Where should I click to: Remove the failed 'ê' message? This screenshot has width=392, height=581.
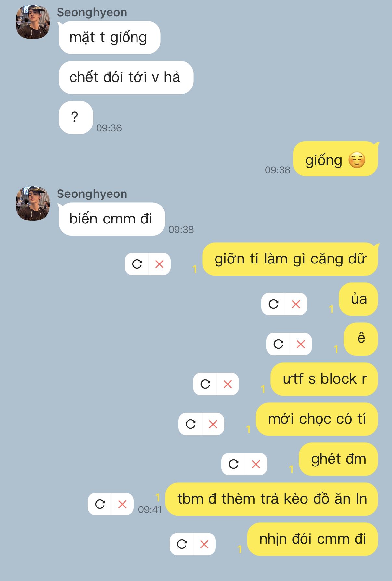click(301, 344)
